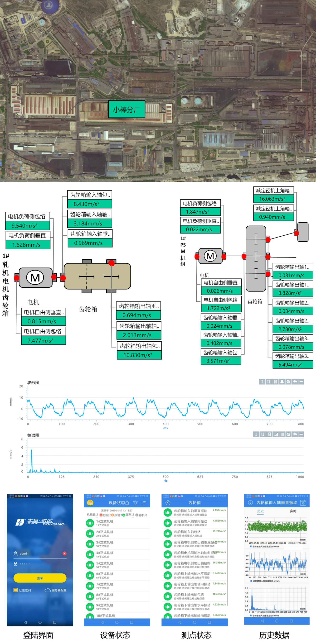Screen dimensions: 316x644
Task: Select the 历史 tab
Action: 260,511
